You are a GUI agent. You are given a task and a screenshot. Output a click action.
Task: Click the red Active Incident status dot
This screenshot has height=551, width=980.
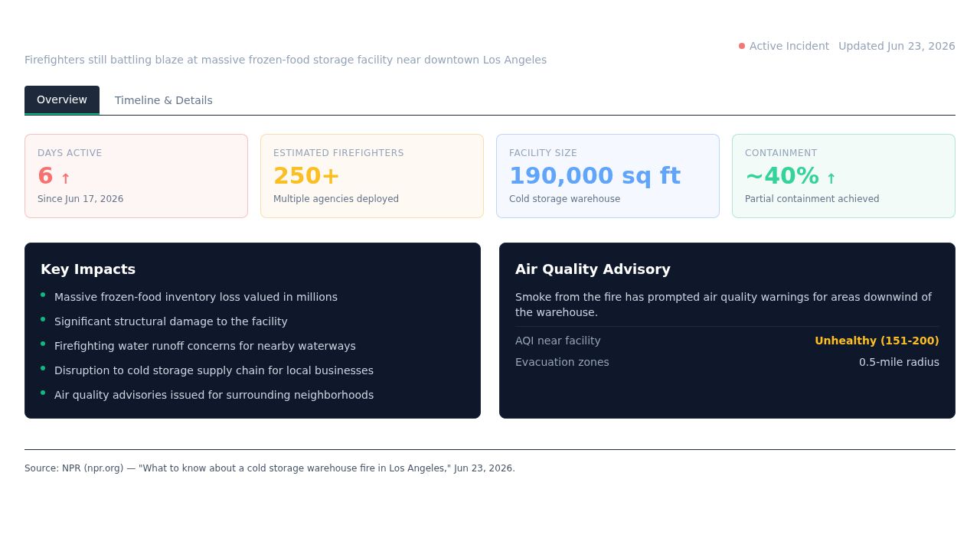(x=742, y=46)
